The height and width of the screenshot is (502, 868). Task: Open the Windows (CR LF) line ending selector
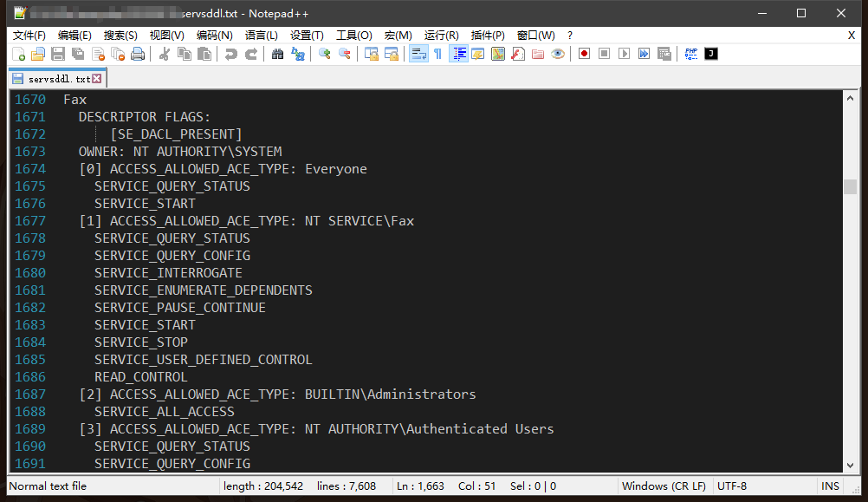[x=664, y=486]
